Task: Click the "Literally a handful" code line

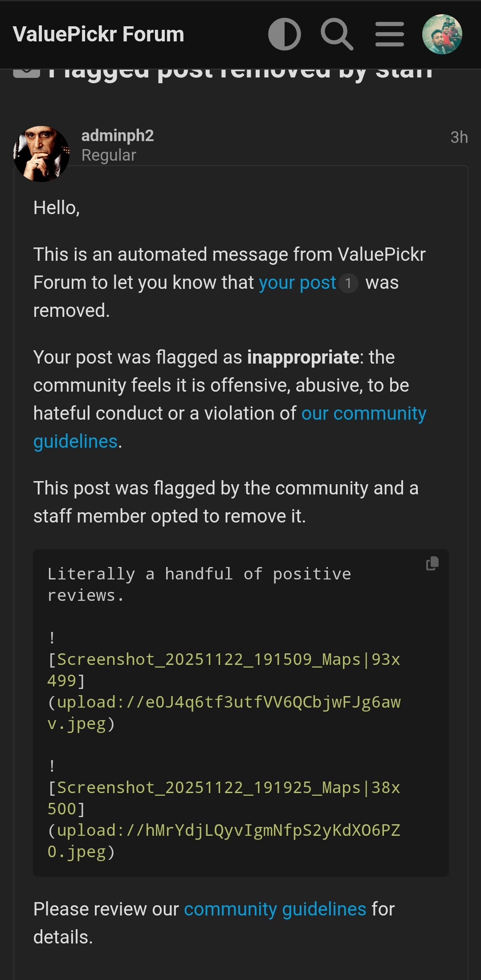Action: 199,574
